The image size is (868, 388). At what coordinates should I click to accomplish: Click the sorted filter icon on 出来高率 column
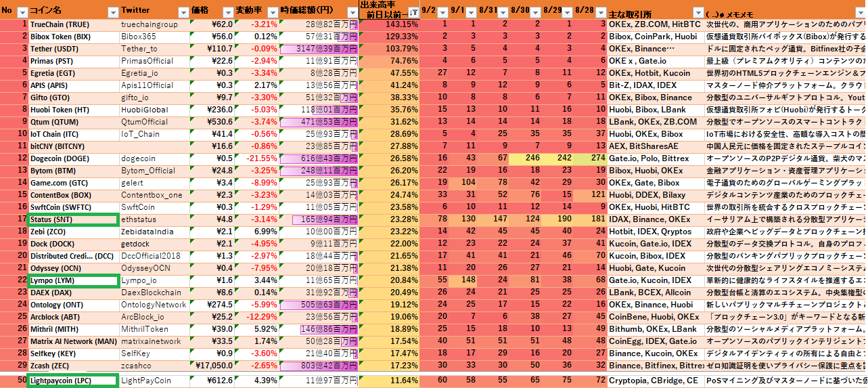(413, 12)
